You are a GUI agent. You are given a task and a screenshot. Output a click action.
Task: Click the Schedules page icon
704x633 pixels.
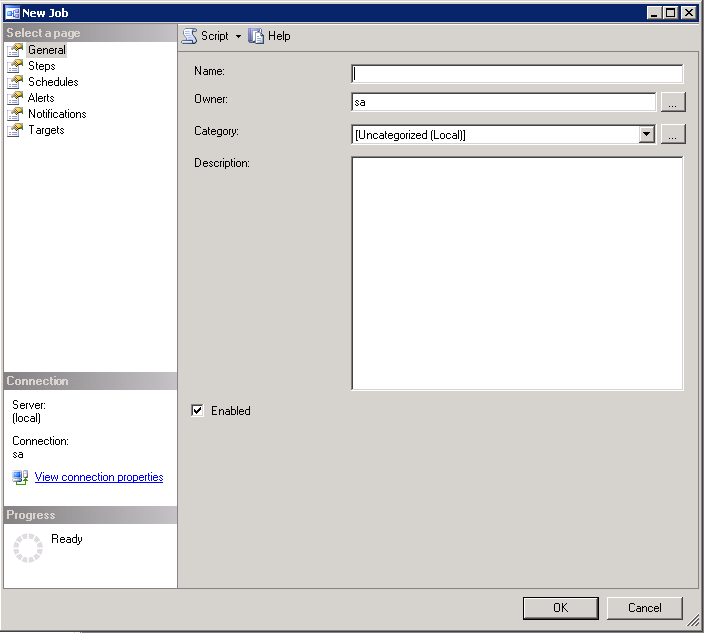click(x=15, y=82)
